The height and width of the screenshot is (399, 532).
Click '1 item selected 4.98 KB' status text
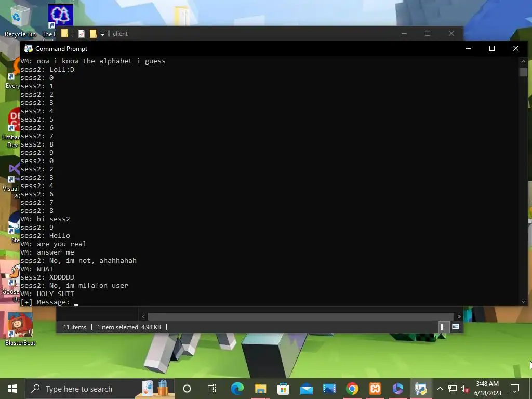pos(129,327)
